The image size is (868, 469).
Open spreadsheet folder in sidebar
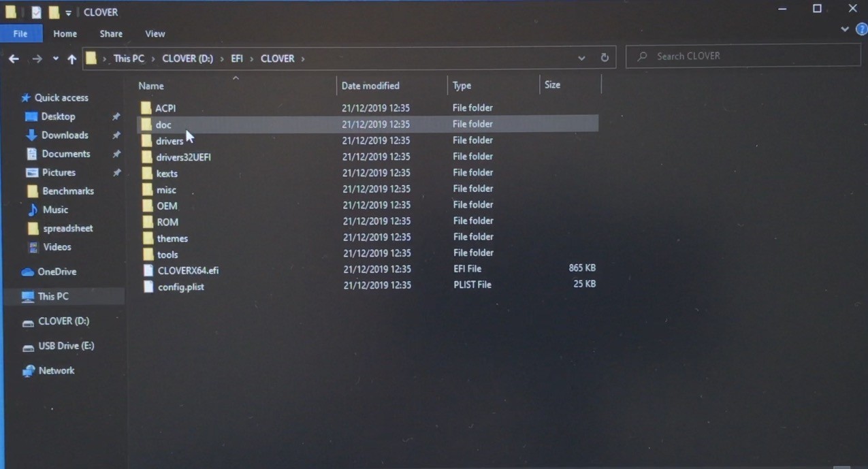coord(67,229)
